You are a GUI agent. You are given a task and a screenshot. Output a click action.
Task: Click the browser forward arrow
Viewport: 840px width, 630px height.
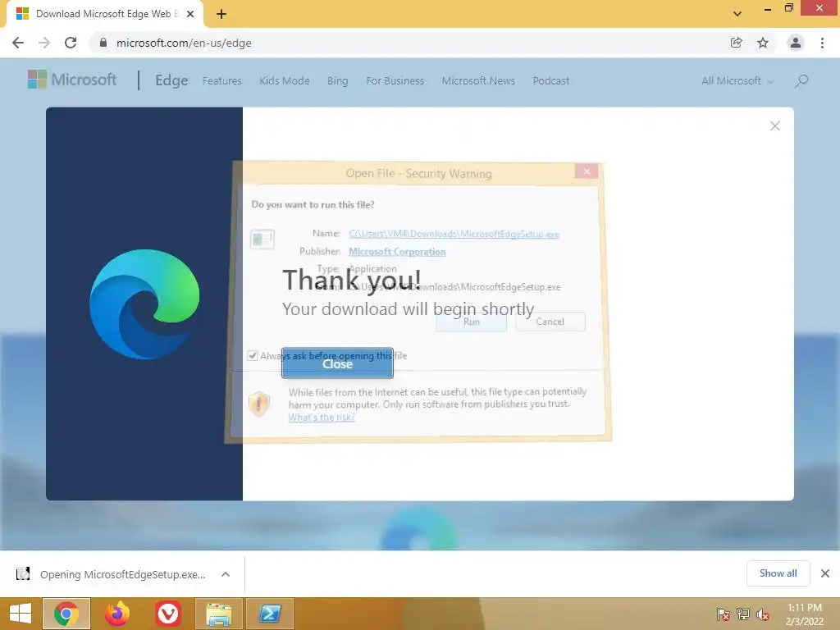(44, 43)
